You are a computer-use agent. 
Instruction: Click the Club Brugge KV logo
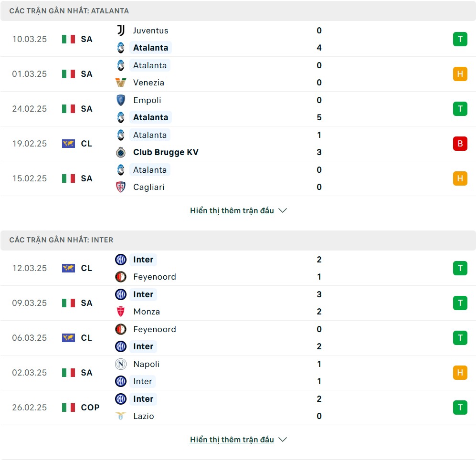coord(121,152)
